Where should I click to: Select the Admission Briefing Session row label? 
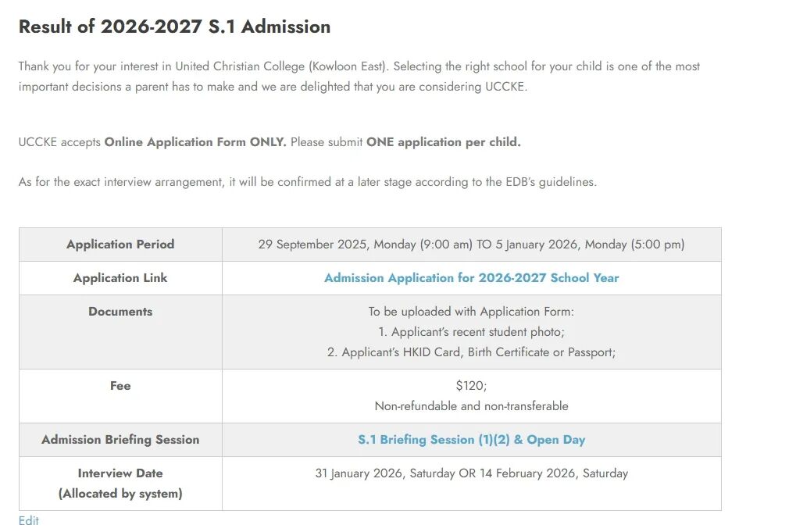click(x=120, y=440)
